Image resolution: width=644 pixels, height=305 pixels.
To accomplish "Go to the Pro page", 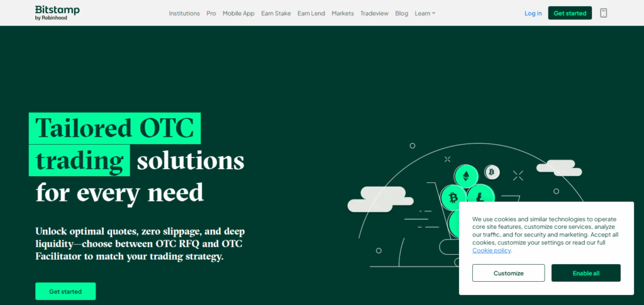I will coord(211,13).
